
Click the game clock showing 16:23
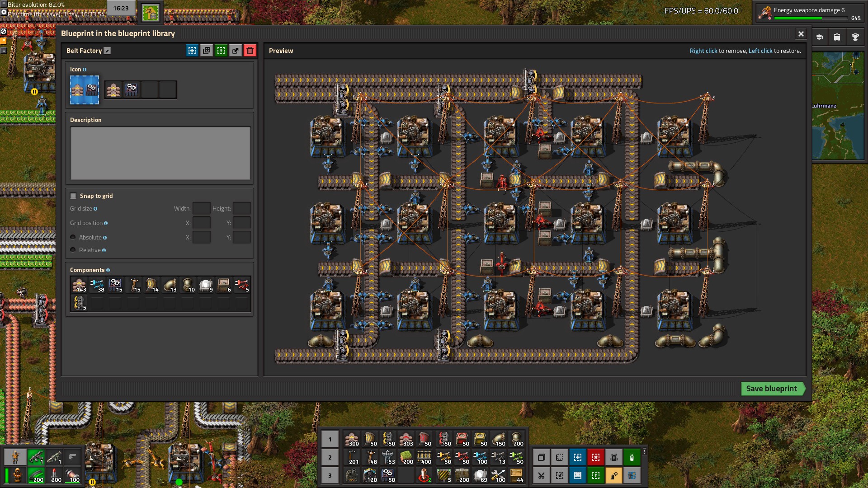point(121,9)
